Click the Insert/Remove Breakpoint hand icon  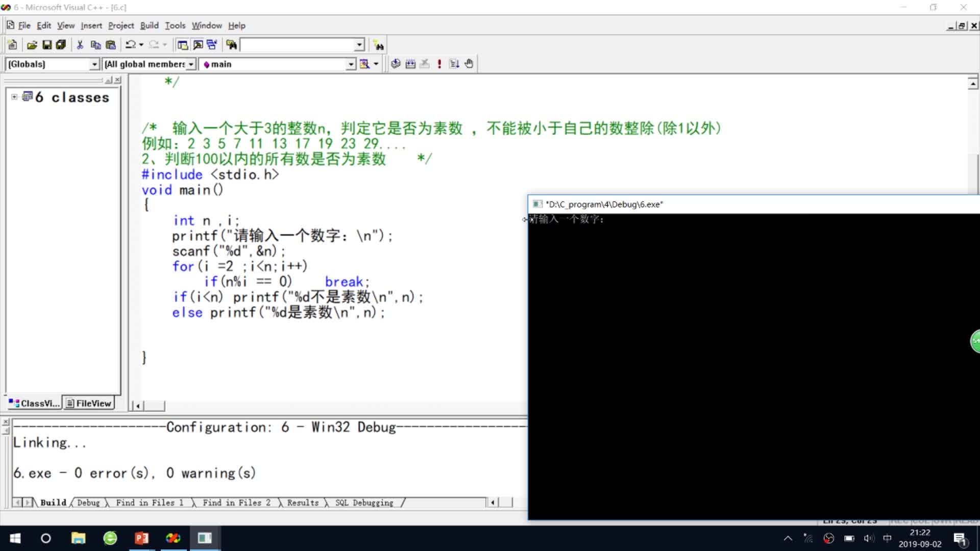click(x=469, y=64)
